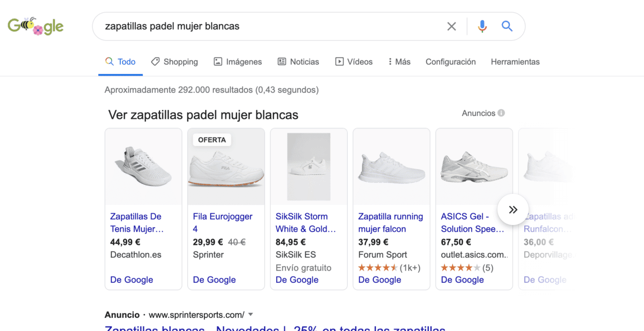Screen dimensions: 644x331
Task: Click the Imágenes picture icon
Action: (217, 61)
